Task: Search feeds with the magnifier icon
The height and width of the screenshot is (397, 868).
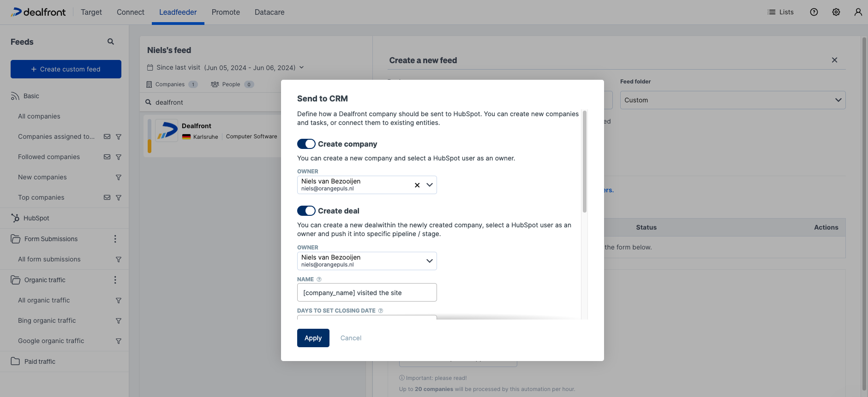Action: (111, 41)
